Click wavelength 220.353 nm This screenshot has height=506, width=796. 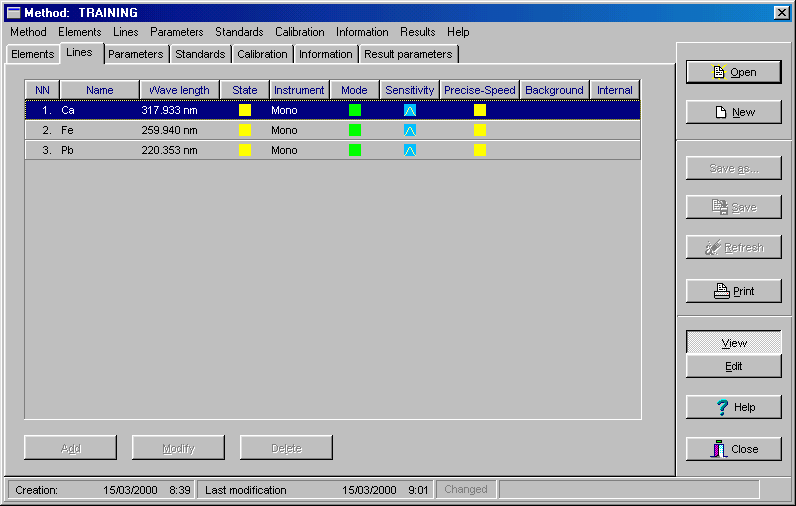(x=170, y=150)
